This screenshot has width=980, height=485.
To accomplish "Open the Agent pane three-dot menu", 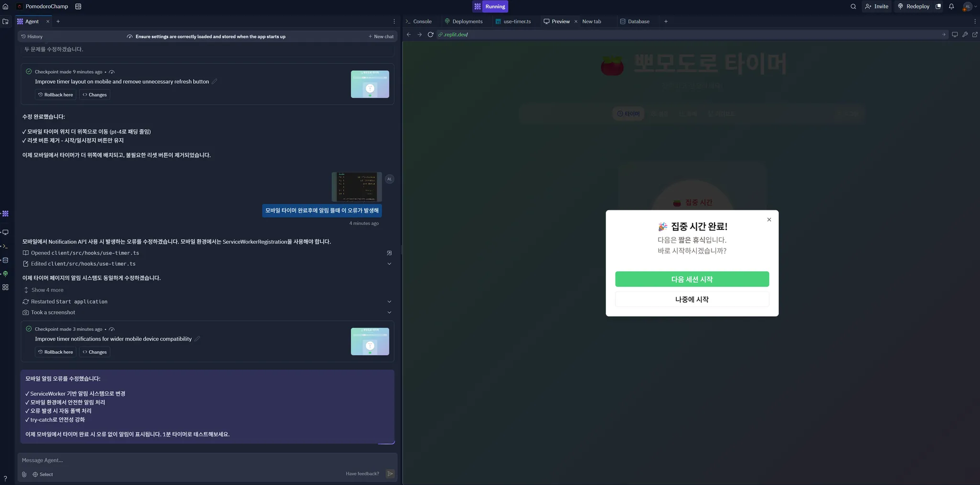I will (394, 22).
